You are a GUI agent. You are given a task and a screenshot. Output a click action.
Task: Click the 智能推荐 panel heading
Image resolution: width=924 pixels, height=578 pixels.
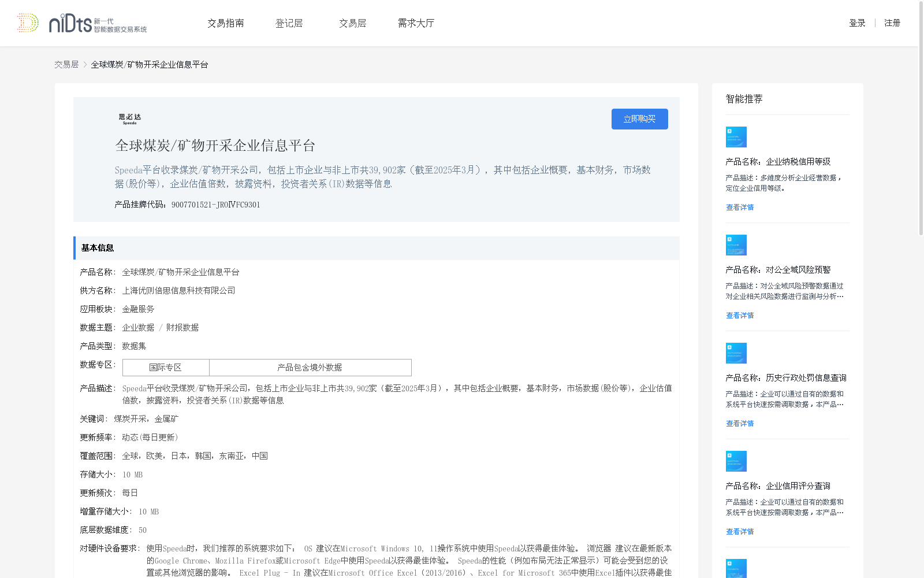(x=744, y=99)
